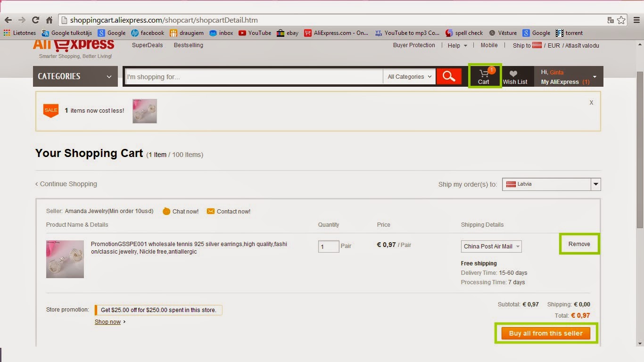Open the draugiem bookmark

[x=187, y=33]
